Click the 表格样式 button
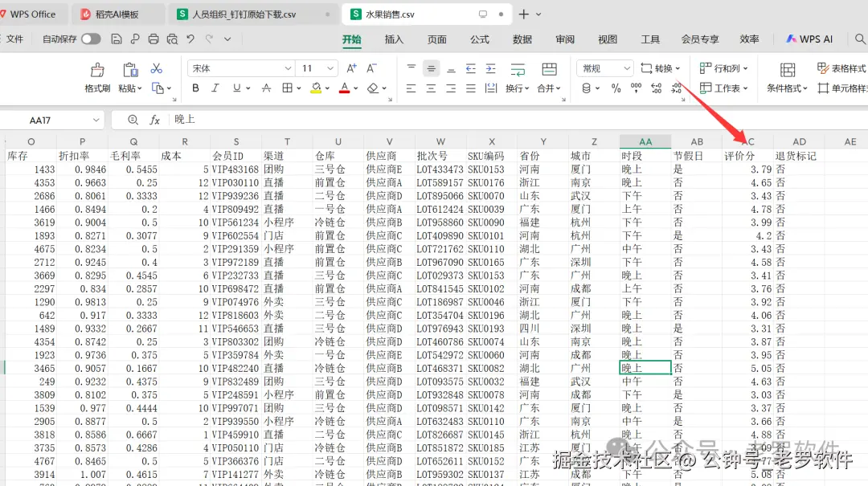Screen dimensions: 868x486 click(841, 68)
